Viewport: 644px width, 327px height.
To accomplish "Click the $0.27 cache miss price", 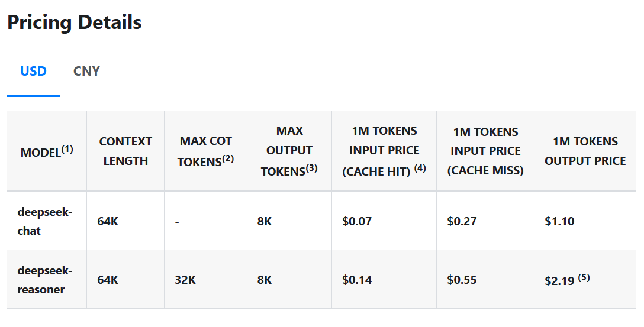I will click(x=462, y=221).
